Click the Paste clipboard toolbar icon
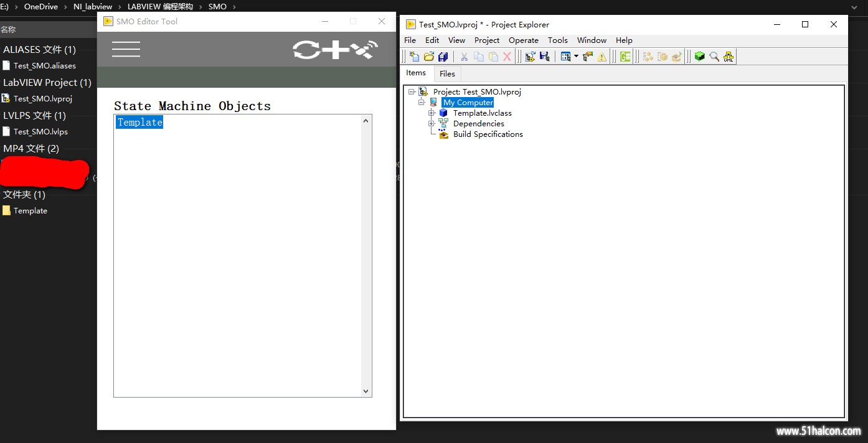This screenshot has width=868, height=443. (x=493, y=57)
